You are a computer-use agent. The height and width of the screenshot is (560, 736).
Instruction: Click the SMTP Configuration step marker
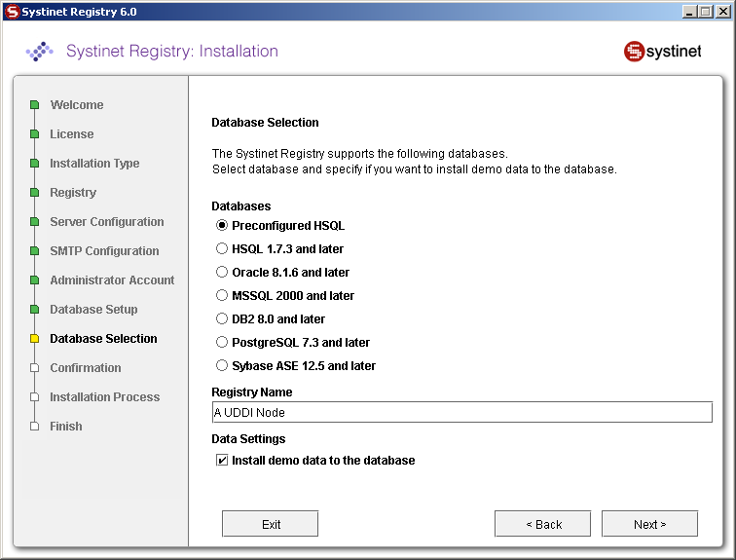(x=34, y=250)
